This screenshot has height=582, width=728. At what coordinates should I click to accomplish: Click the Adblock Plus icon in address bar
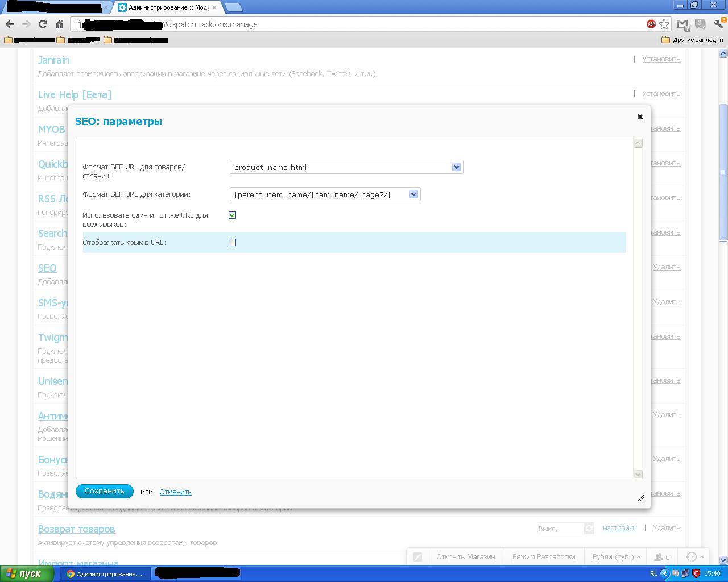tap(651, 24)
